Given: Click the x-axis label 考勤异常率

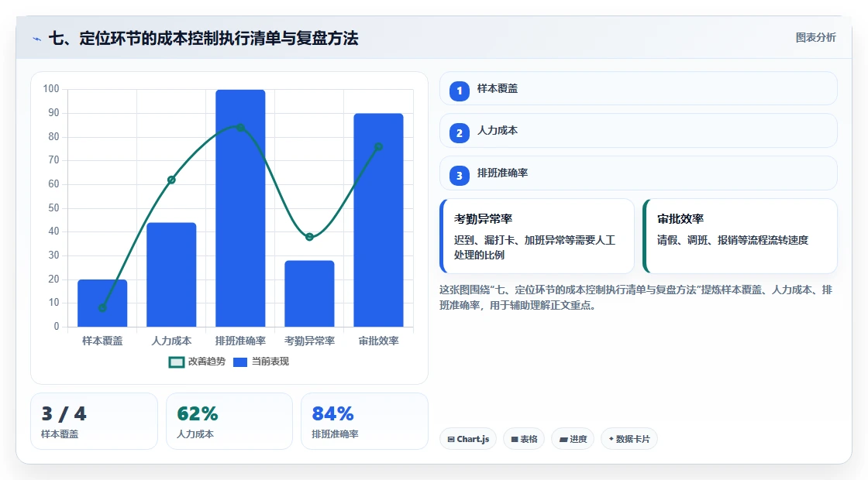Looking at the screenshot, I should (309, 341).
